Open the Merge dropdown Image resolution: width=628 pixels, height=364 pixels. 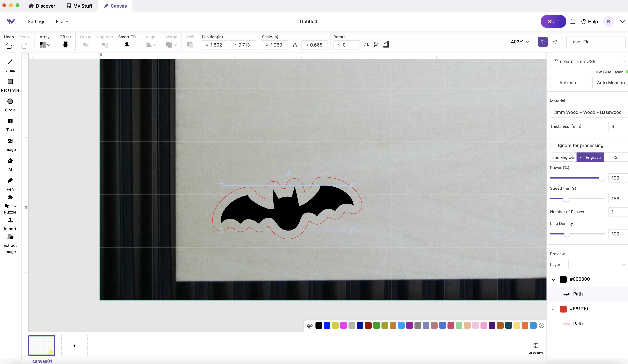(171, 45)
